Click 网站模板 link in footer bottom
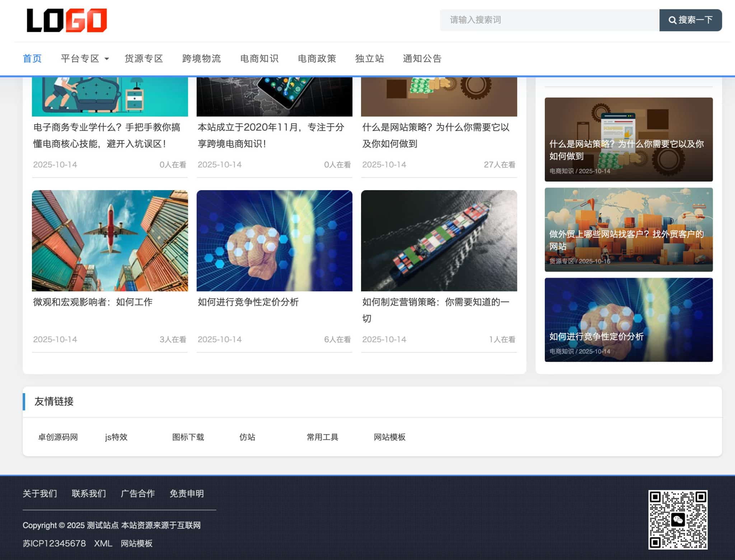735x560 pixels. (136, 543)
